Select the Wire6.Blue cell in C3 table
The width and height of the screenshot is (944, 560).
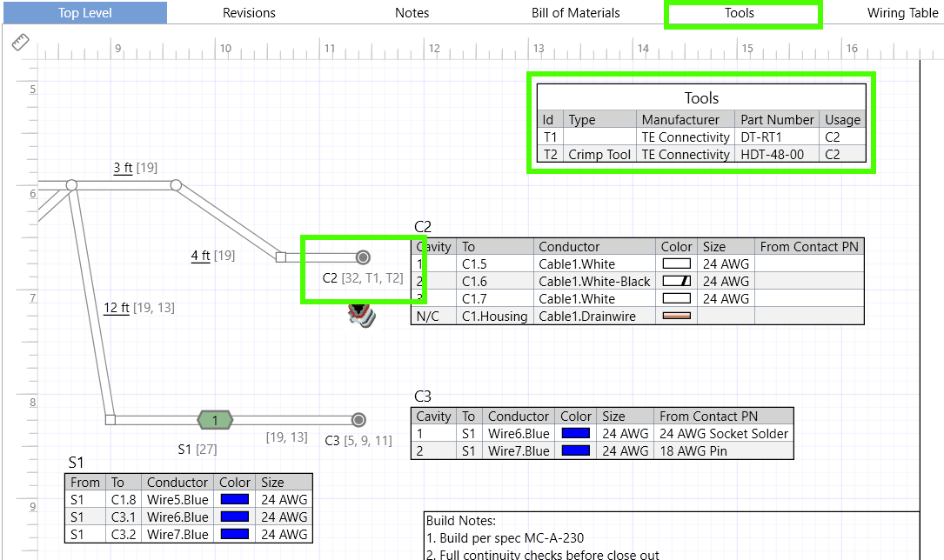(x=519, y=434)
